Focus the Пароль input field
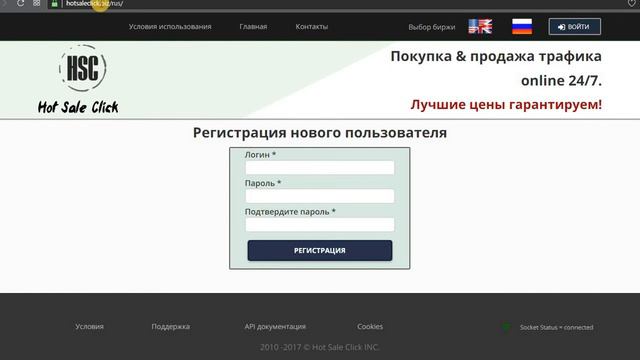640x360 pixels. [320, 196]
